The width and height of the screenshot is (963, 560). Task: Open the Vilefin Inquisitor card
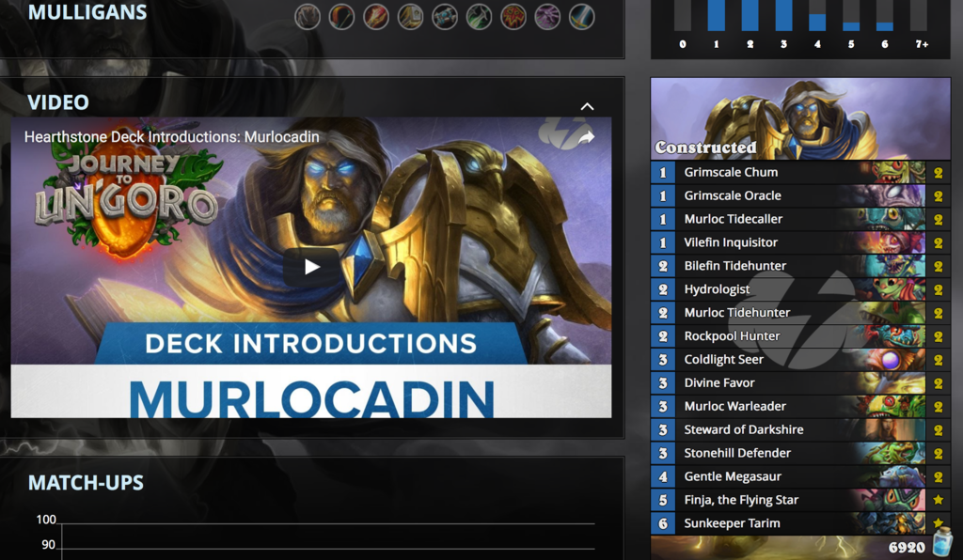click(x=800, y=242)
